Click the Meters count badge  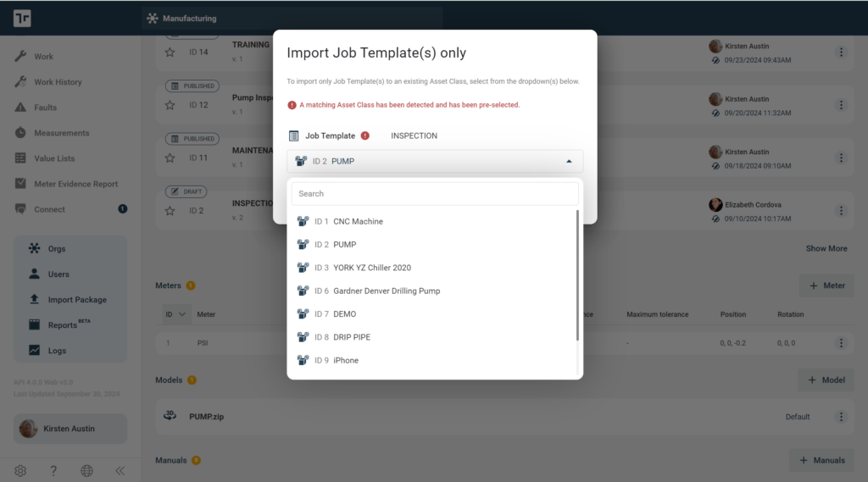(191, 285)
